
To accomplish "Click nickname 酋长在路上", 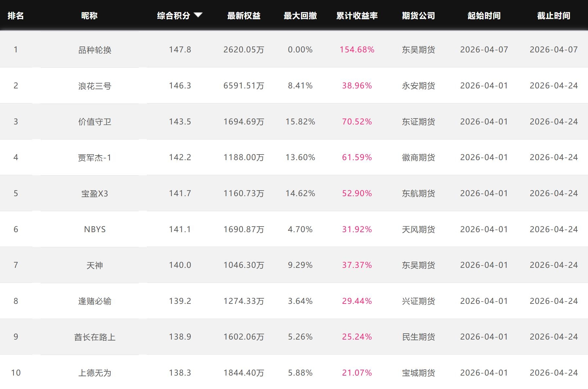I will point(95,337).
